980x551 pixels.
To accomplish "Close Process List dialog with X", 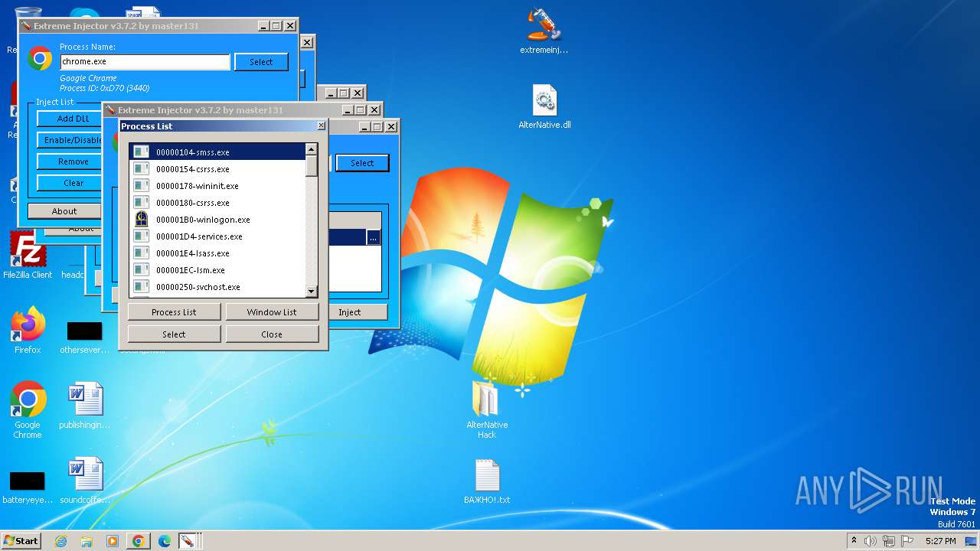I will [x=321, y=126].
